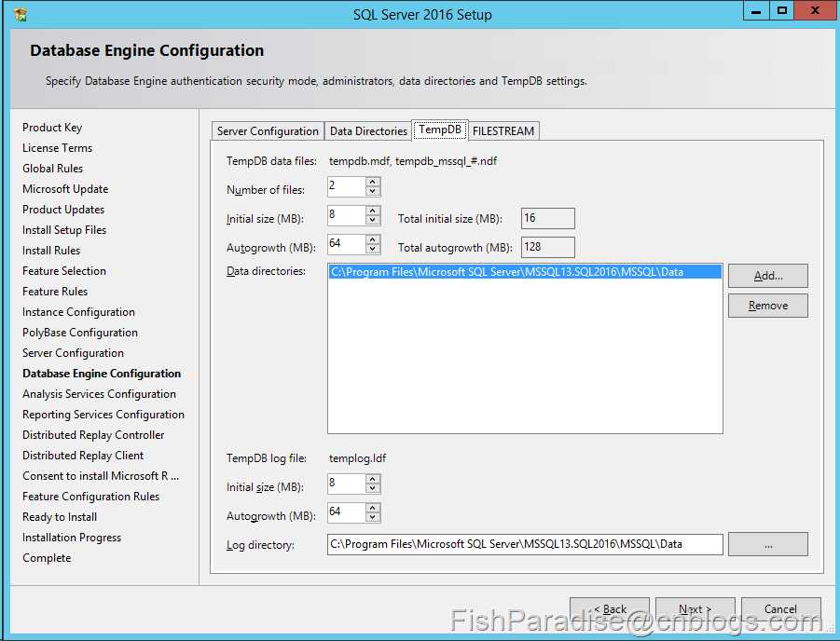Select Database Engine Configuration sidebar step
This screenshot has height=641, width=840.
coord(102,374)
